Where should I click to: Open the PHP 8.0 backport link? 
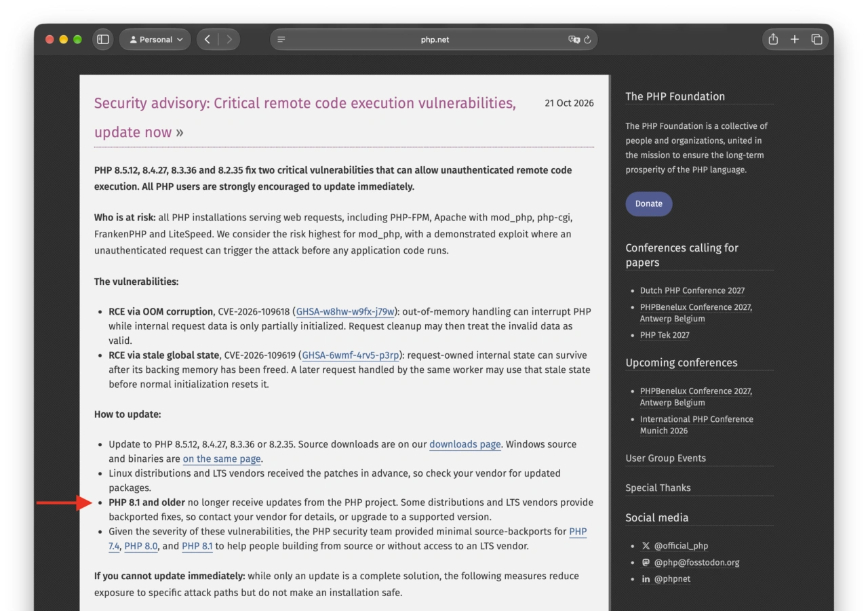pos(141,546)
